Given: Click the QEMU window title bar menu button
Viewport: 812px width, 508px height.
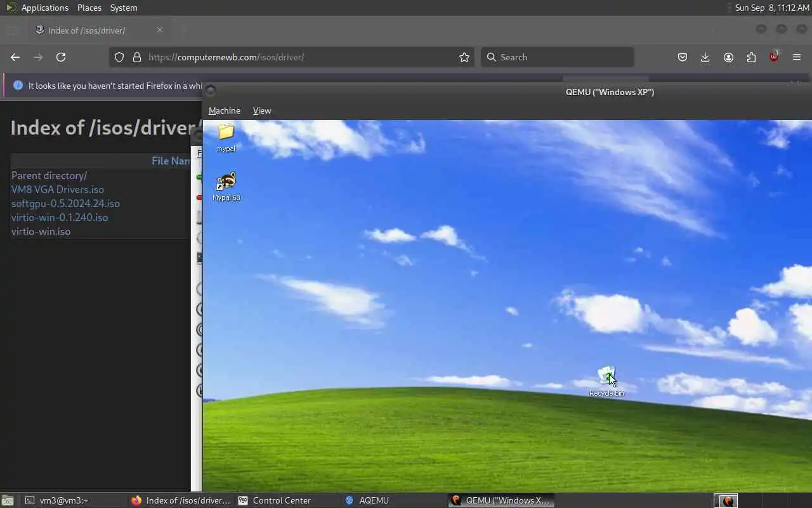Looking at the screenshot, I should tap(211, 91).
